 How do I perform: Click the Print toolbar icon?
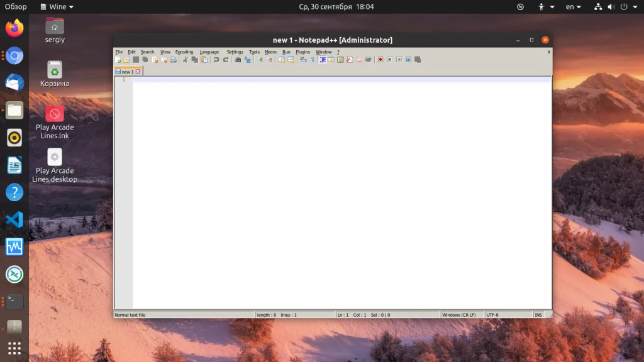click(174, 60)
